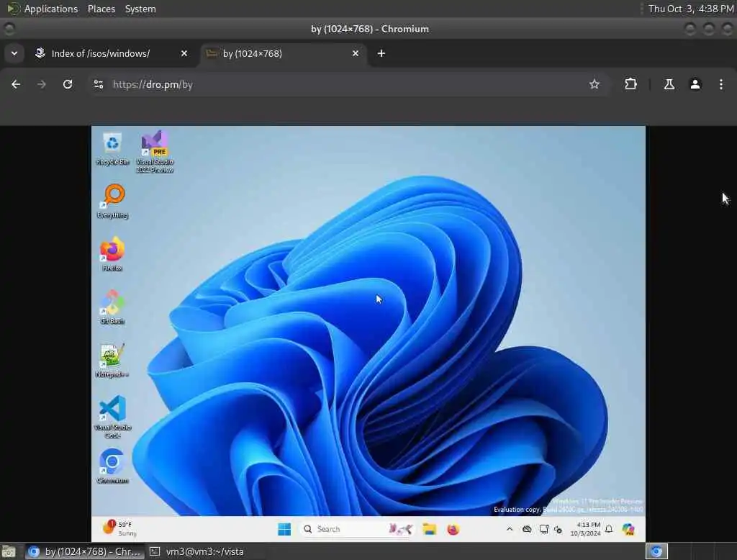Open File Explorer from Windows taskbar

coord(429,529)
